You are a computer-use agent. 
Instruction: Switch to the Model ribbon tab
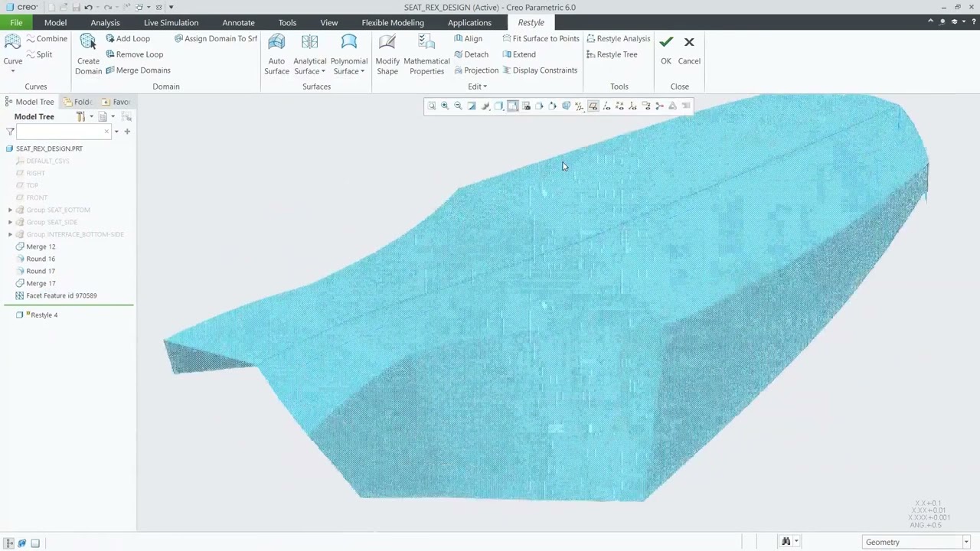point(55,22)
